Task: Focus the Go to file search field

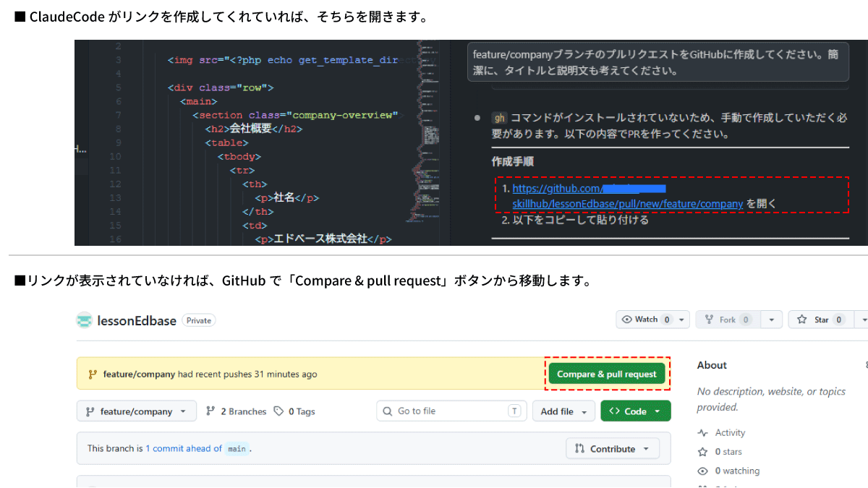Action: tap(451, 411)
